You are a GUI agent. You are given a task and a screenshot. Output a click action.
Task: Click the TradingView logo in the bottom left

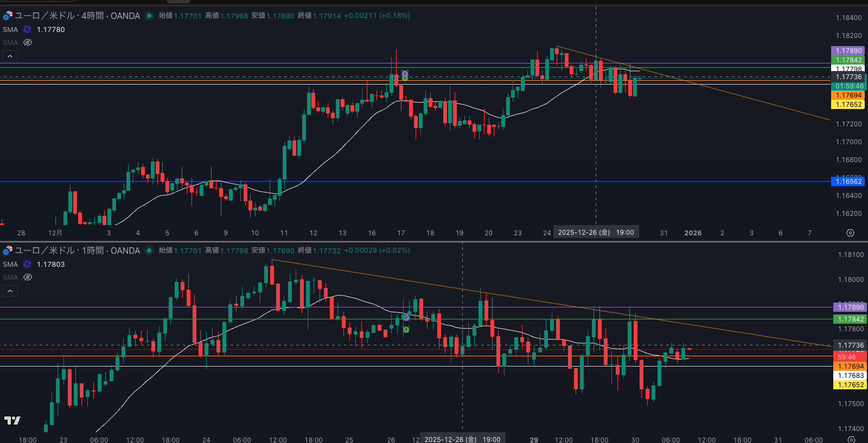[12, 420]
